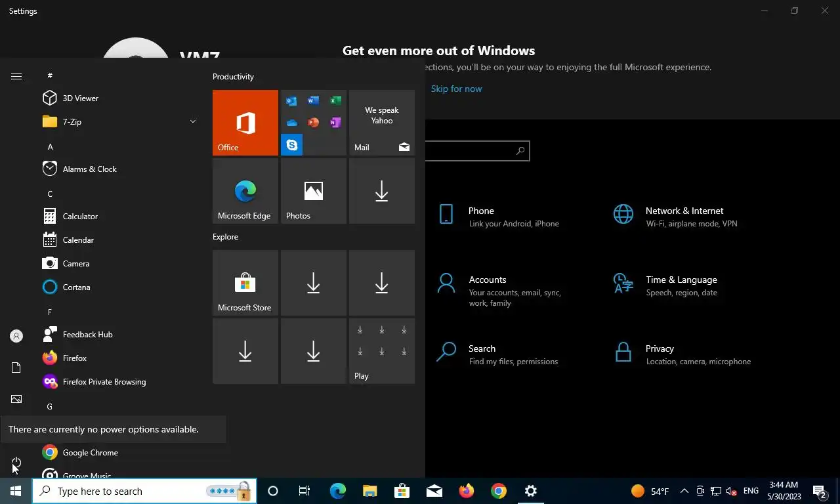Click the Cortana circle on taskbar
840x504 pixels.
(273, 491)
